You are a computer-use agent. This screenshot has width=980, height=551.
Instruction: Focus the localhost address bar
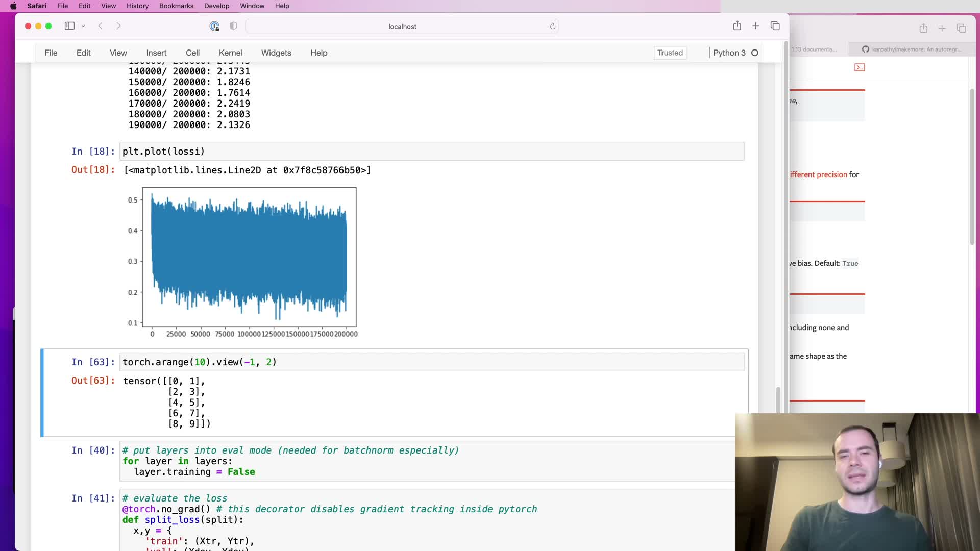(x=402, y=27)
